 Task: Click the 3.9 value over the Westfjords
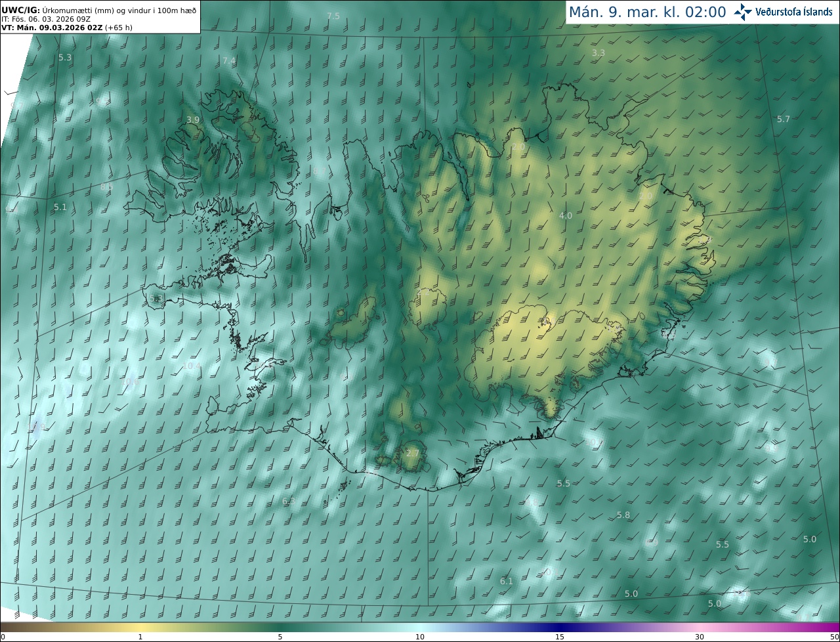(193, 120)
